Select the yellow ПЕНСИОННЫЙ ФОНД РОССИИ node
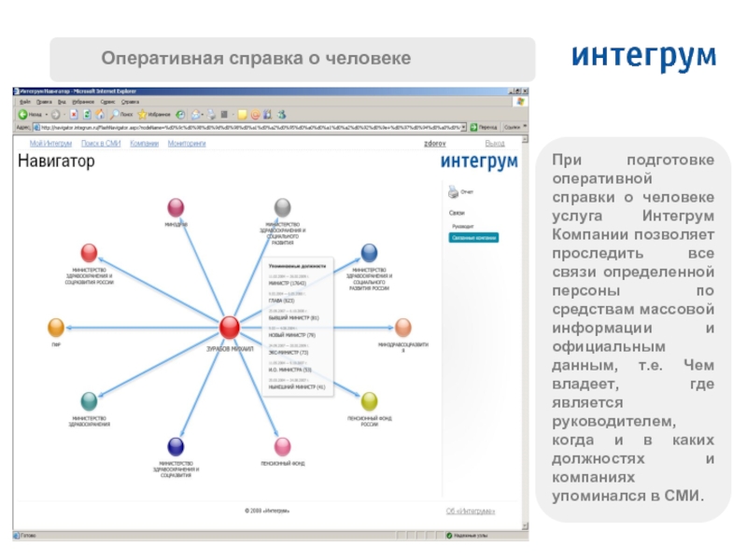Viewport: 747px width, 560px height. click(x=369, y=401)
